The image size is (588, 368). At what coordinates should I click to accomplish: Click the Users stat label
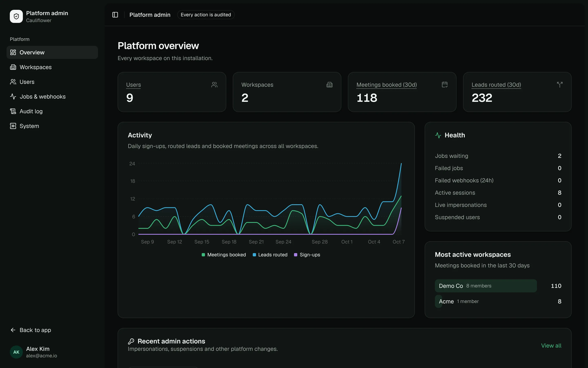tap(133, 85)
